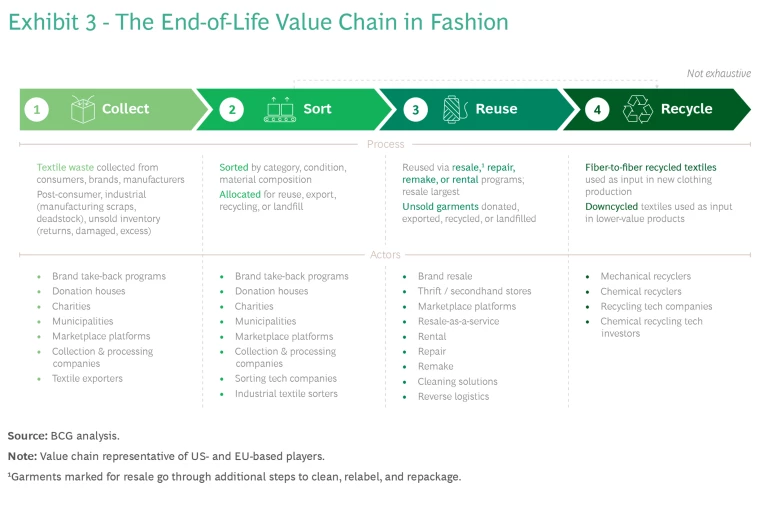This screenshot has width=768, height=508.
Task: Select the number 4 circle badge
Action: 597,110
